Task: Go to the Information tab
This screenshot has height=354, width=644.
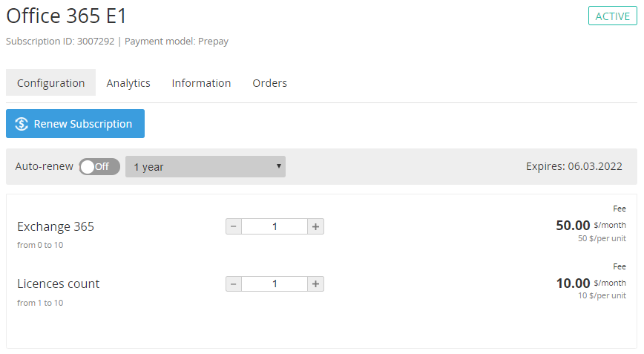Action: point(201,83)
